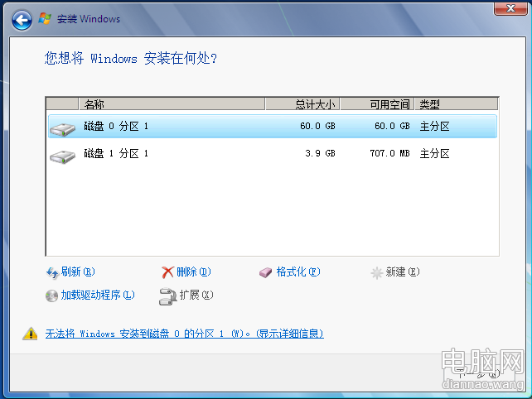Click the 扩展(X) extend link

[x=196, y=295]
